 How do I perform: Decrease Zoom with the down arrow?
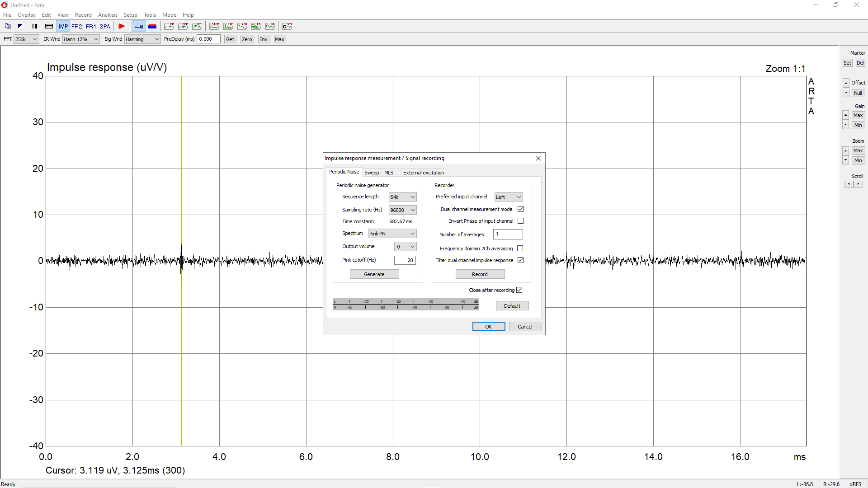tap(845, 160)
